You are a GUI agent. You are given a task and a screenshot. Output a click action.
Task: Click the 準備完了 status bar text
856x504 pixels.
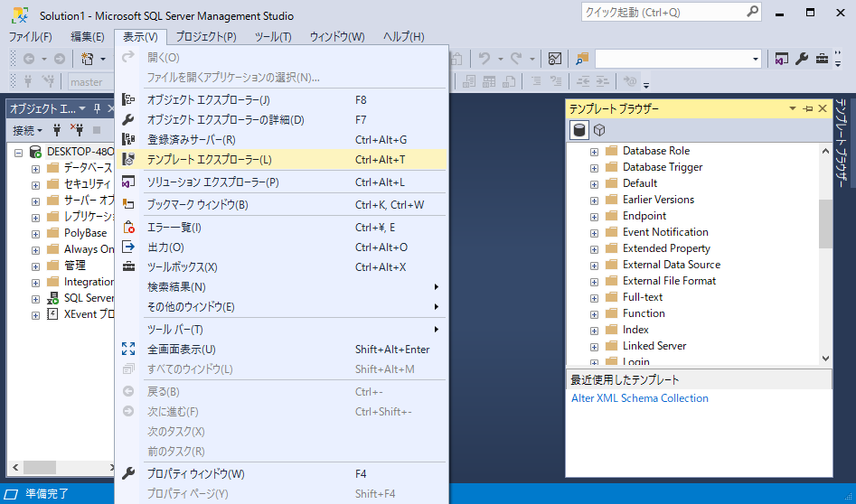48,494
